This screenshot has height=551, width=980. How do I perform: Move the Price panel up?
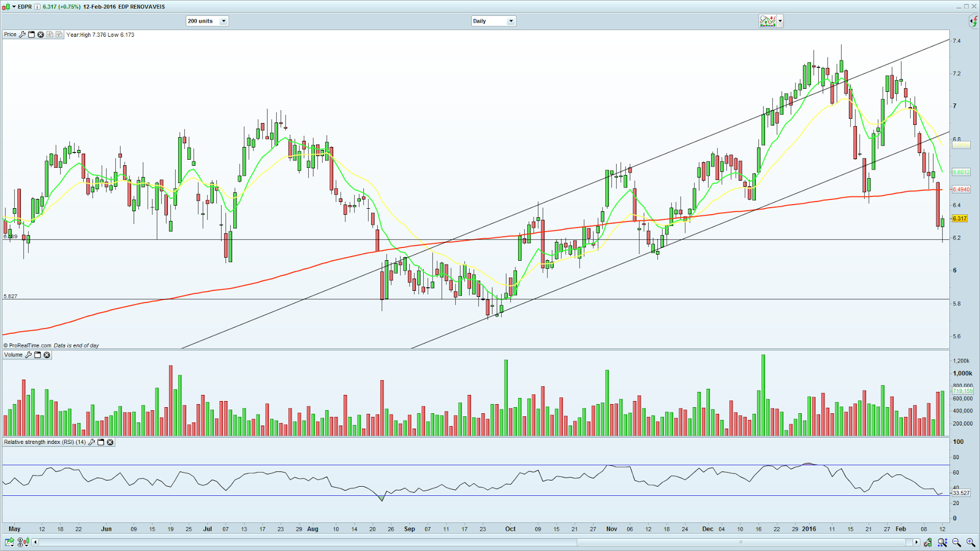(x=59, y=34)
